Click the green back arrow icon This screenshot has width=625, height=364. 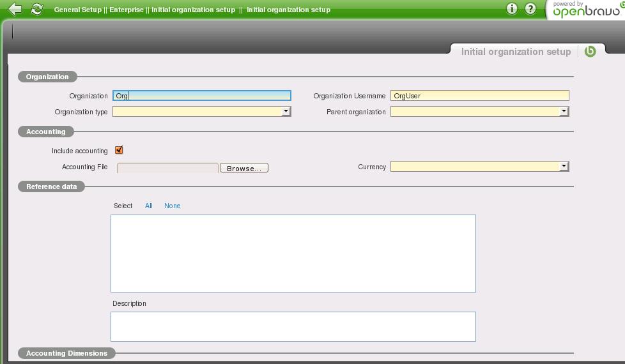tap(15, 9)
